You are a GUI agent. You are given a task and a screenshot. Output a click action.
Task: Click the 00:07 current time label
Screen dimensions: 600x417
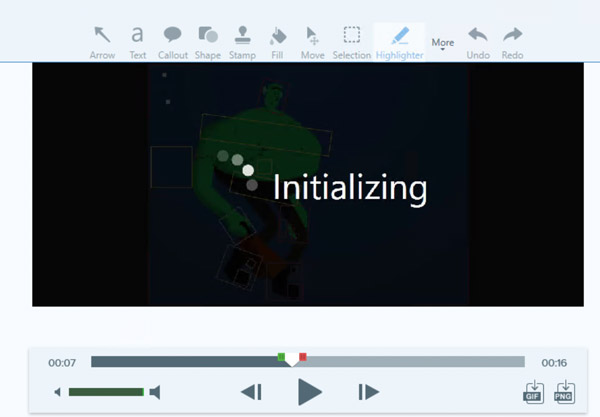[62, 363]
